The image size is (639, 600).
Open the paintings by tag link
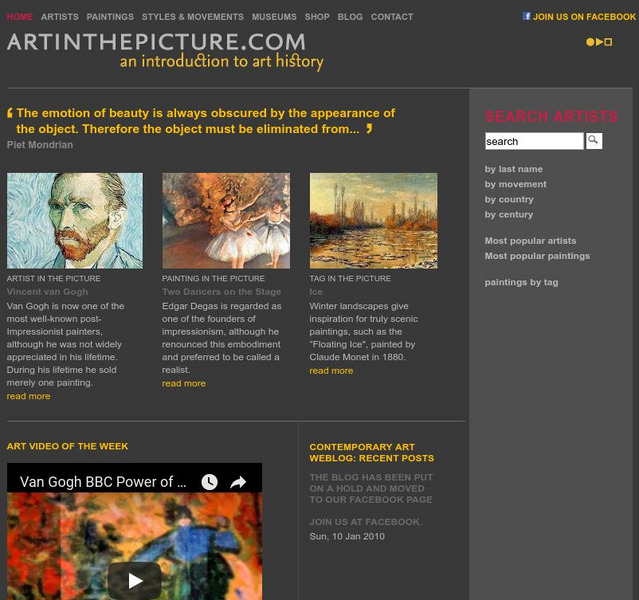point(521,282)
